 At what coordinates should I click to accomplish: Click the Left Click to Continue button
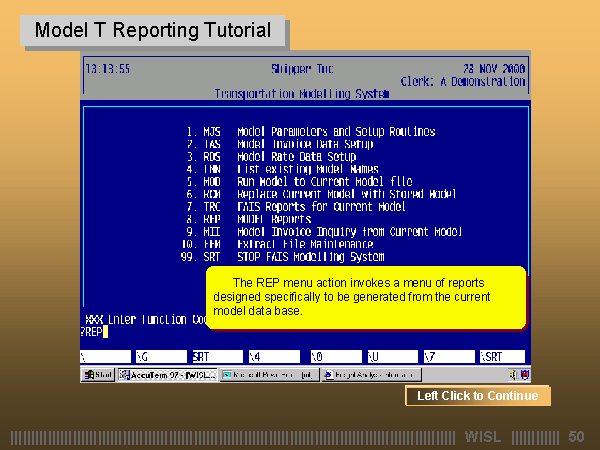click(x=477, y=396)
